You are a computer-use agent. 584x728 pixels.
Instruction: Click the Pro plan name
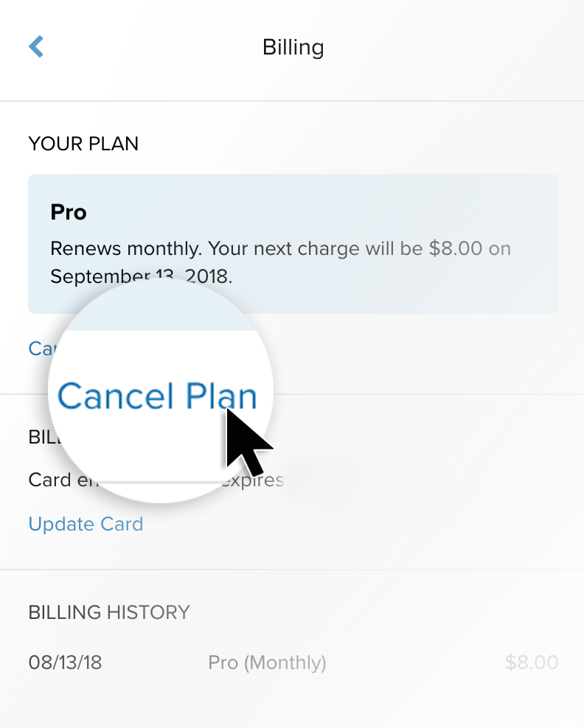point(69,212)
